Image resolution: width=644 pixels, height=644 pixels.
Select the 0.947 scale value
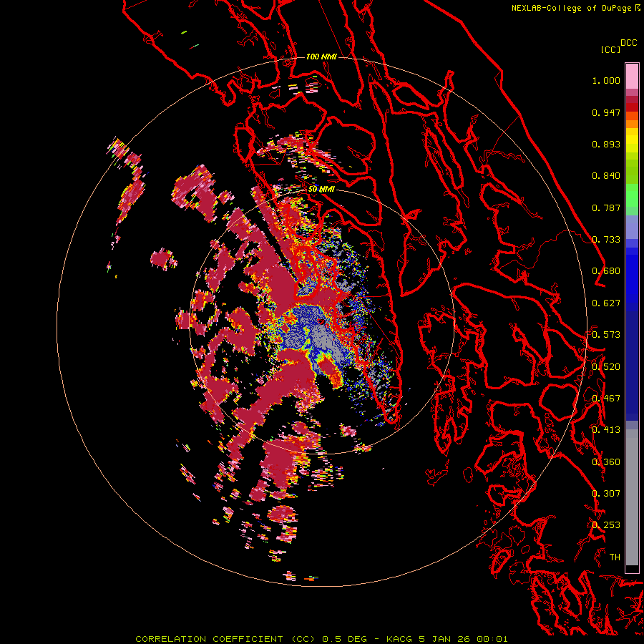[606, 112]
